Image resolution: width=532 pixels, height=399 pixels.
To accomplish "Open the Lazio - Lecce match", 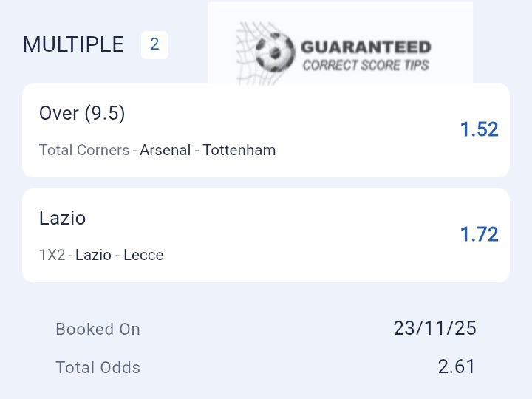I will tap(119, 255).
